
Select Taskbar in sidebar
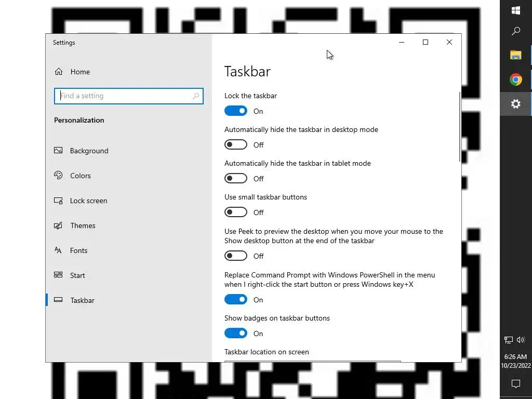[x=129, y=300]
